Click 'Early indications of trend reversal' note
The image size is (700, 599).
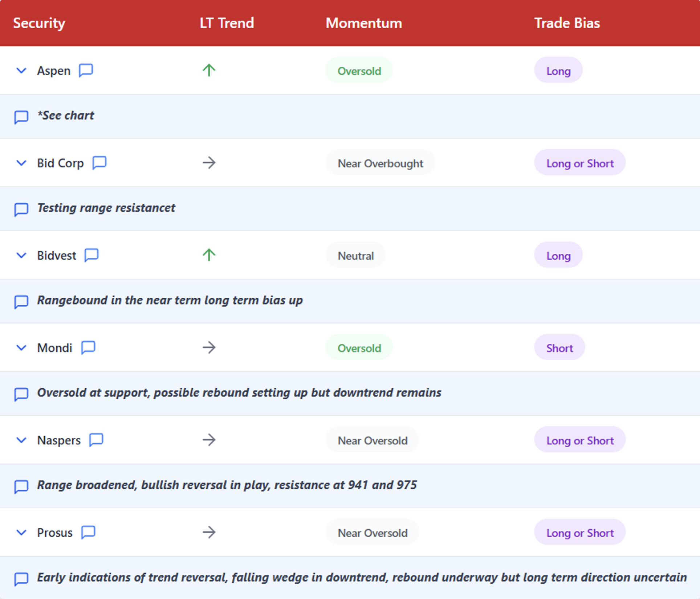362,577
